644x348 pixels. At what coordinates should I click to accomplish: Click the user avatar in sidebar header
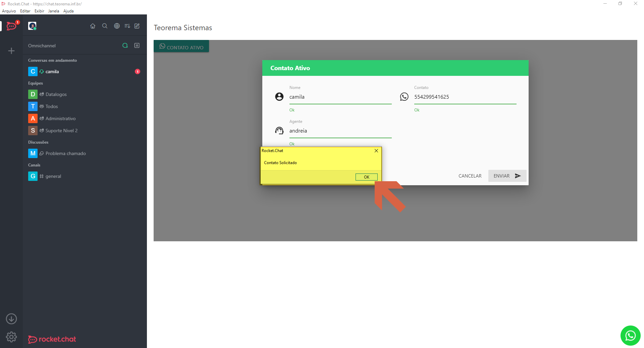[32, 26]
